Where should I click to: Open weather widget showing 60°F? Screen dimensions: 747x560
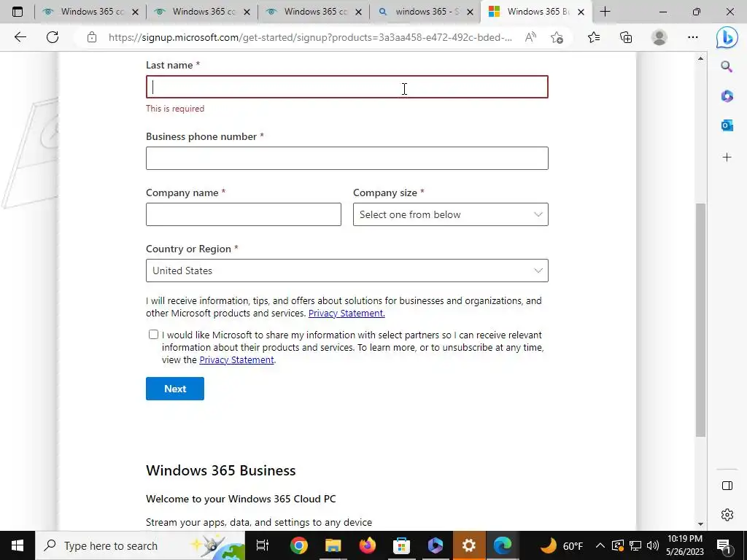[x=562, y=545]
